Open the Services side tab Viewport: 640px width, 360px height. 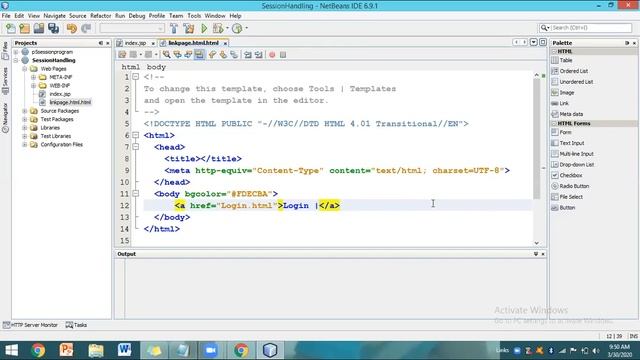[x=5, y=81]
